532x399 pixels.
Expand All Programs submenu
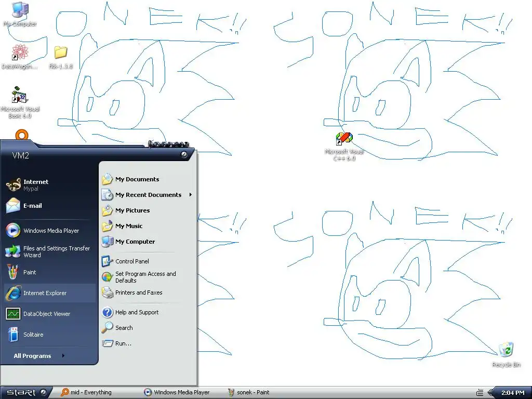(39, 356)
